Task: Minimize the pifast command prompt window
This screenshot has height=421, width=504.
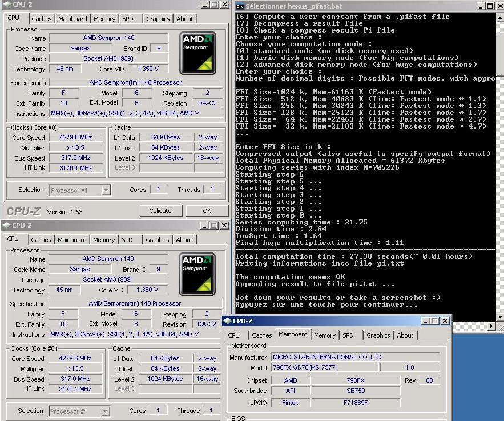Action: tap(481, 6)
